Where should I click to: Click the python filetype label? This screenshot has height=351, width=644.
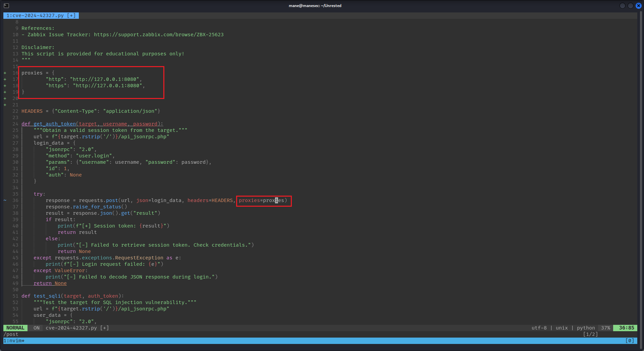coord(586,328)
